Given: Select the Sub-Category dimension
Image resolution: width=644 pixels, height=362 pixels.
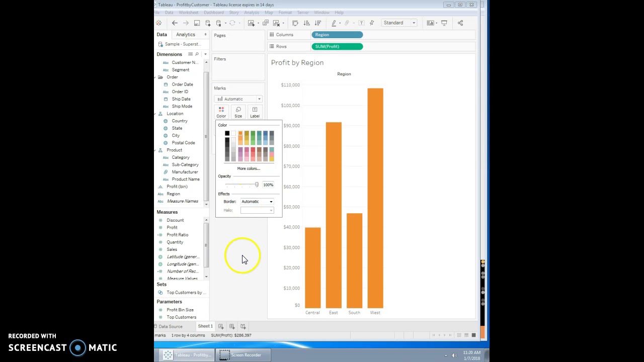Looking at the screenshot, I should point(185,165).
